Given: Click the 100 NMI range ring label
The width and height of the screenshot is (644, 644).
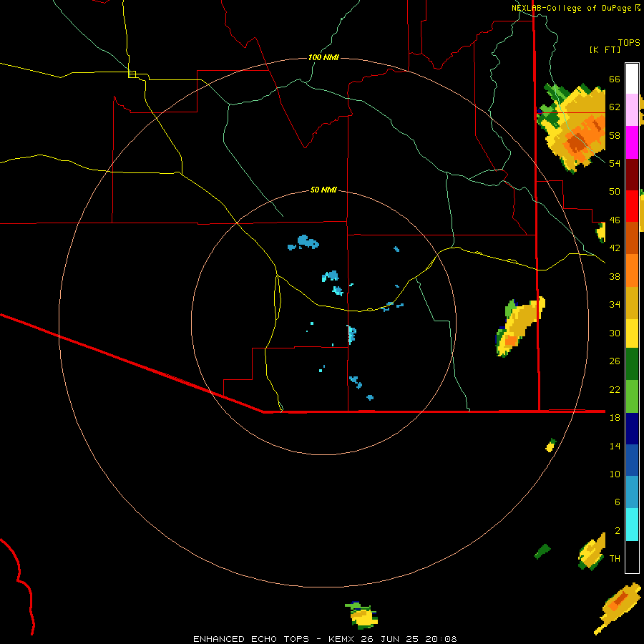Looking at the screenshot, I should coord(323,57).
